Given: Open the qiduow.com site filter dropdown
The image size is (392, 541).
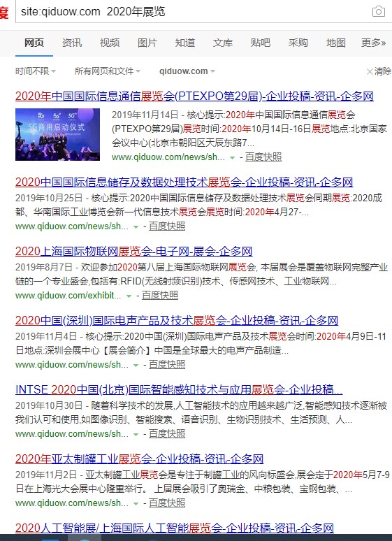Looking at the screenshot, I should point(187,71).
